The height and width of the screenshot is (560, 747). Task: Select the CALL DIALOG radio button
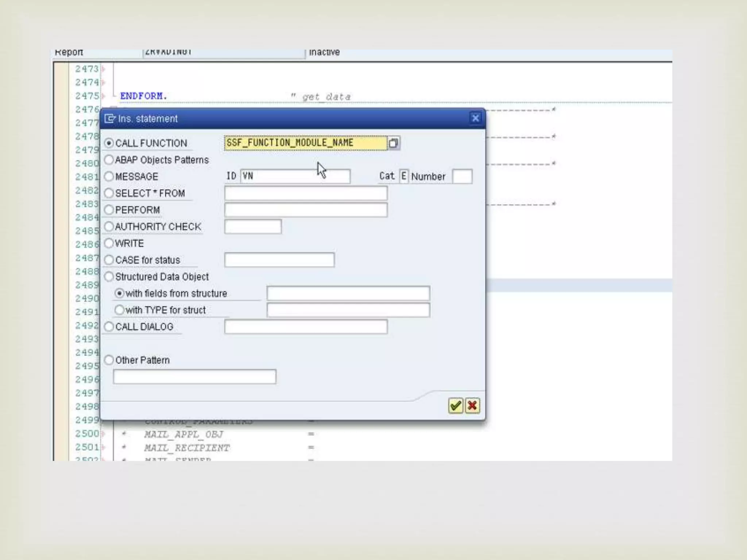coord(109,327)
